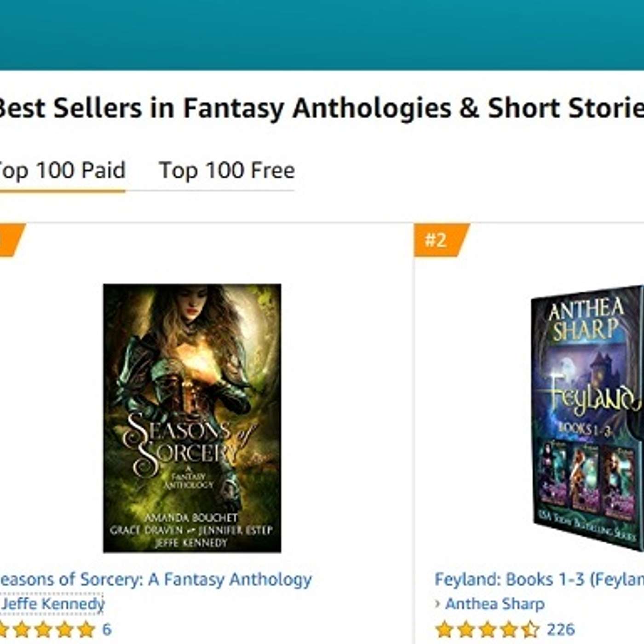Screen dimensions: 644x644
Task: Open the 226 reviews count link
Action: click(x=561, y=629)
